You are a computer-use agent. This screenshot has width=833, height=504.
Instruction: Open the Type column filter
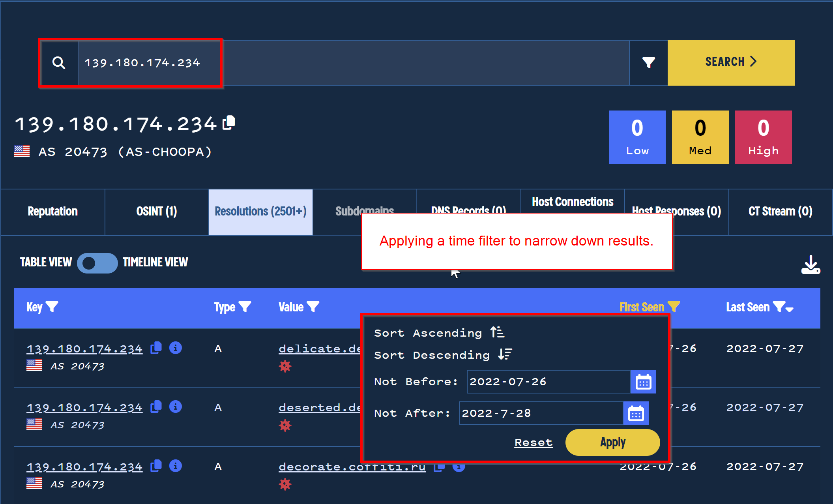tap(245, 307)
